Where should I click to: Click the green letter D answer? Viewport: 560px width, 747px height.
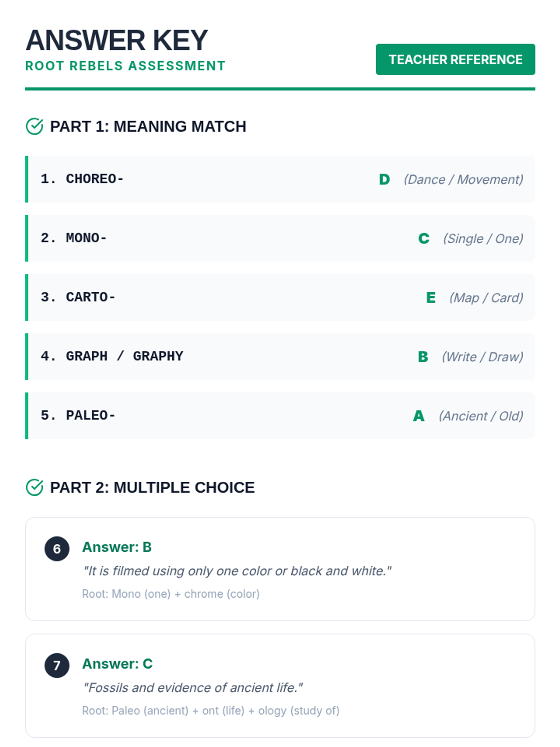point(384,179)
